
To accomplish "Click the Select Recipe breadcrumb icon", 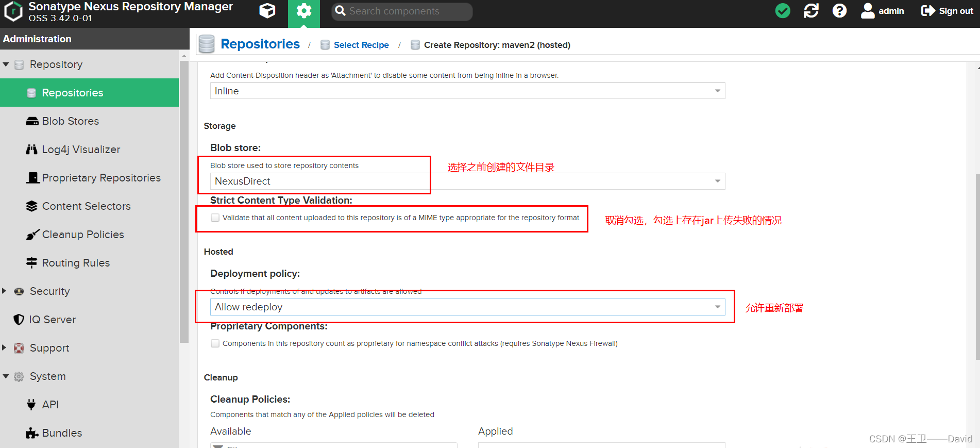I will click(x=325, y=45).
